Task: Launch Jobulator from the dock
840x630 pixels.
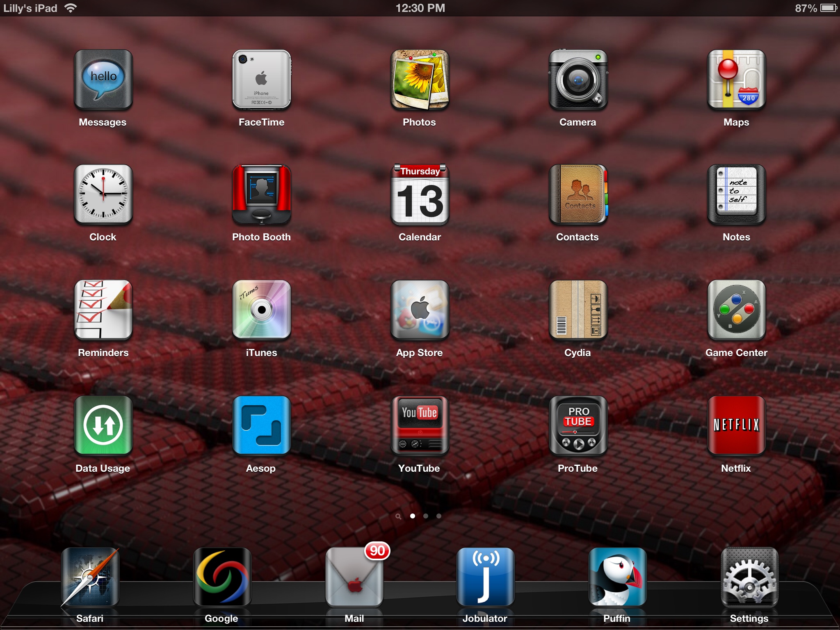Action: coord(485,577)
